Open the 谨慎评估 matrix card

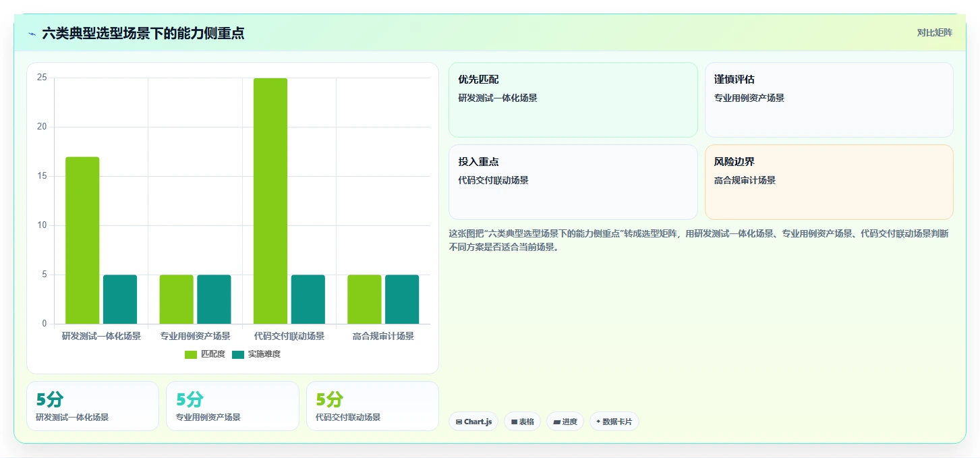(x=829, y=100)
